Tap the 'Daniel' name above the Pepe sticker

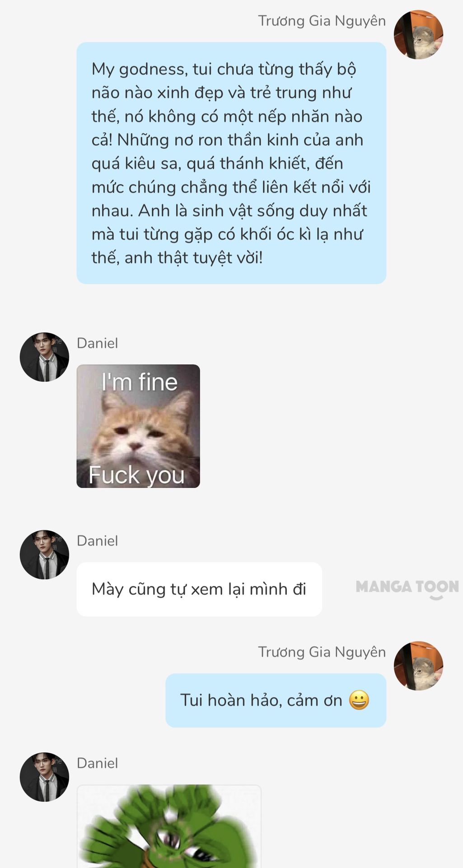97,763
